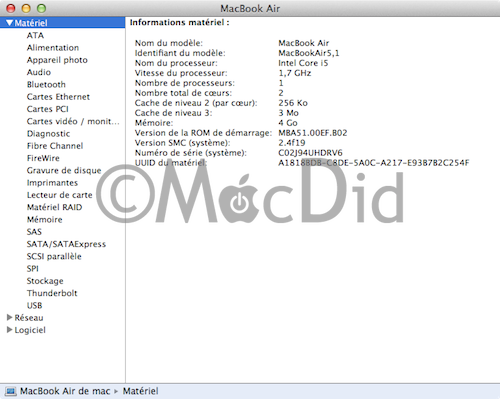Zoom the window with the green button
This screenshot has height=399, width=500.
[x=41, y=8]
